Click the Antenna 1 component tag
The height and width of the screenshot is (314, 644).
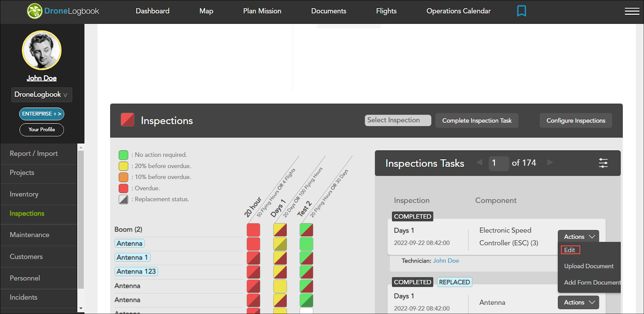(x=132, y=257)
